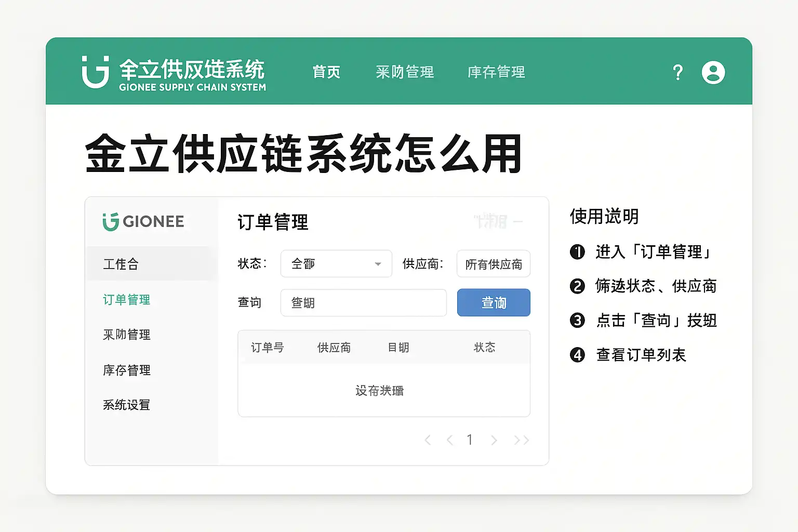
Task: Open the workbench item above 订单管理 in the sidebar
Action: [x=152, y=264]
